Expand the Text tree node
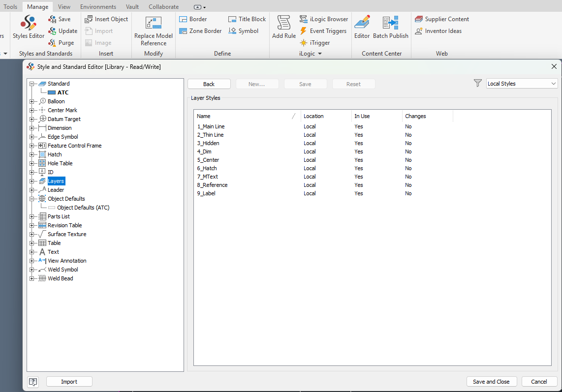Image resolution: width=562 pixels, height=392 pixels. 31,252
